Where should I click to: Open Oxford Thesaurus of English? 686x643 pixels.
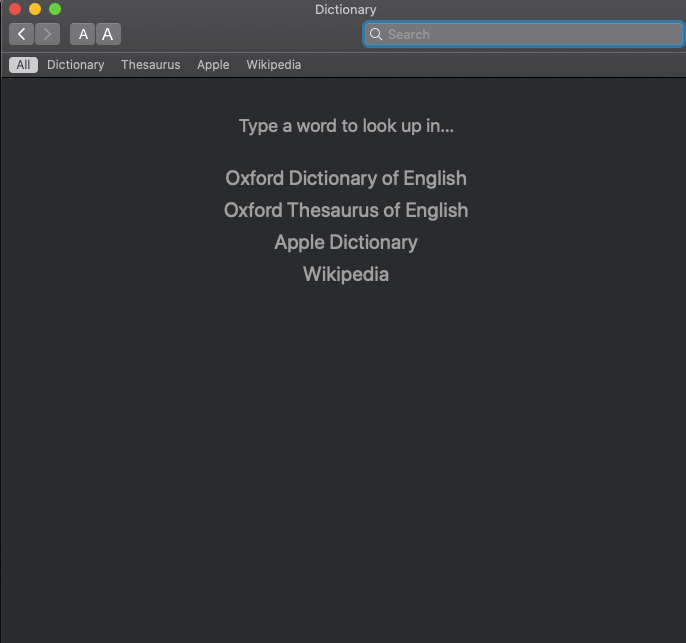[x=346, y=210]
